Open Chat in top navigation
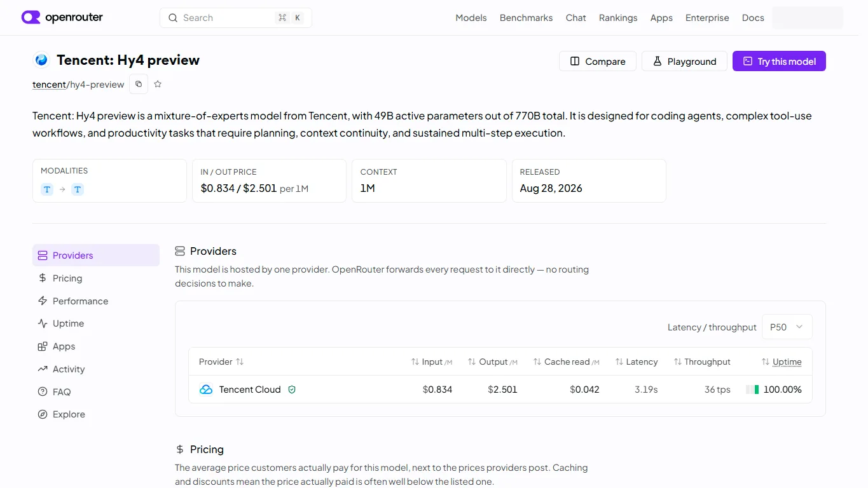 click(x=576, y=18)
